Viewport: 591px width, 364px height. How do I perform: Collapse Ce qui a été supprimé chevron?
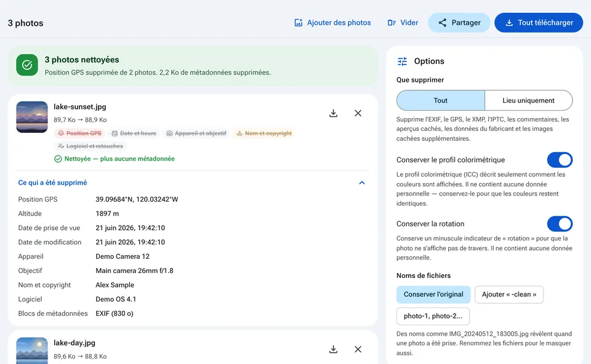[x=362, y=183]
